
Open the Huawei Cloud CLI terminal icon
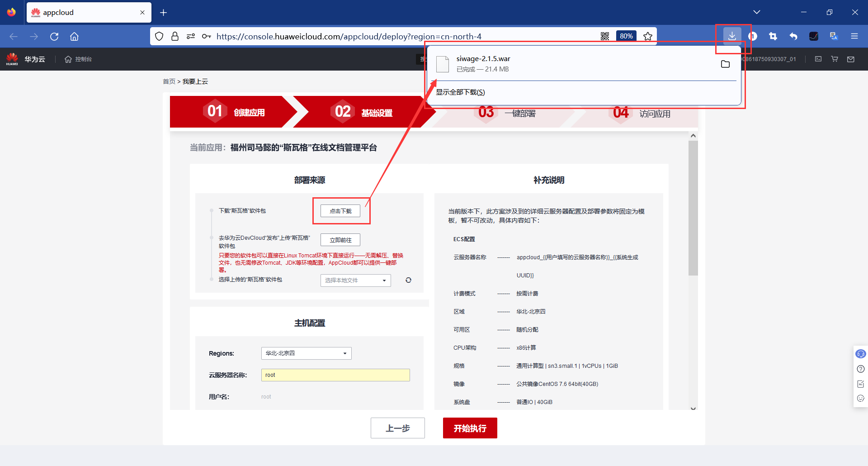pos(819,59)
